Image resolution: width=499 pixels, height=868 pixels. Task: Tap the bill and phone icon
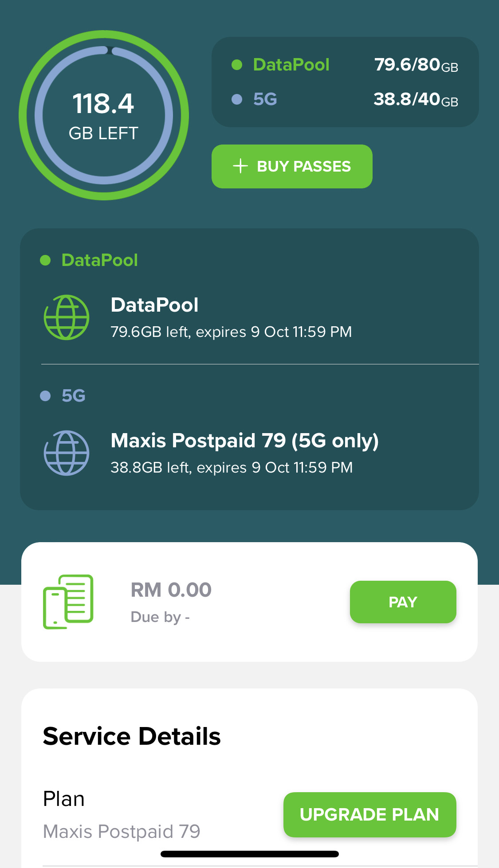pos(68,602)
